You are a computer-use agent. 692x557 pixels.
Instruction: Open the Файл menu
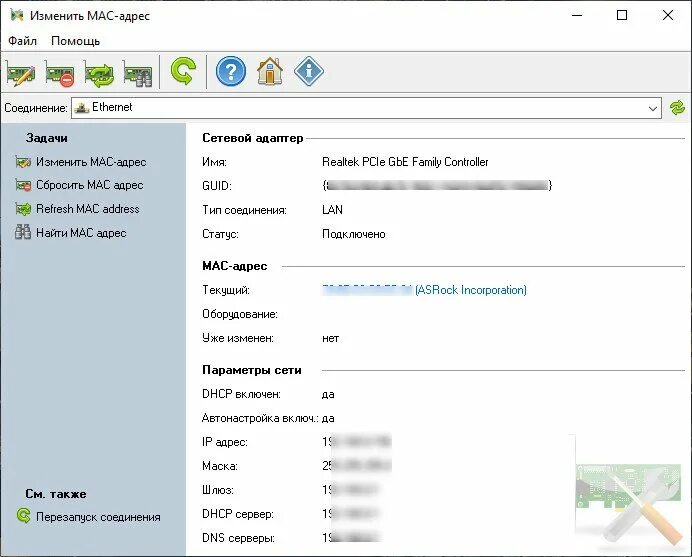(23, 41)
